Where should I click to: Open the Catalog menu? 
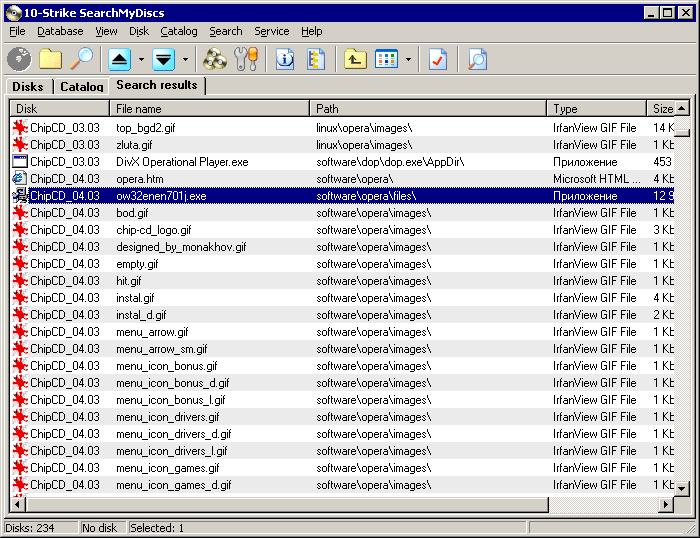(x=179, y=31)
